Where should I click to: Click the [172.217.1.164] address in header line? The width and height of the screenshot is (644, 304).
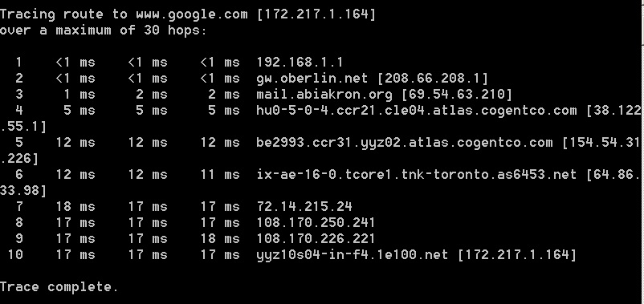(316, 15)
